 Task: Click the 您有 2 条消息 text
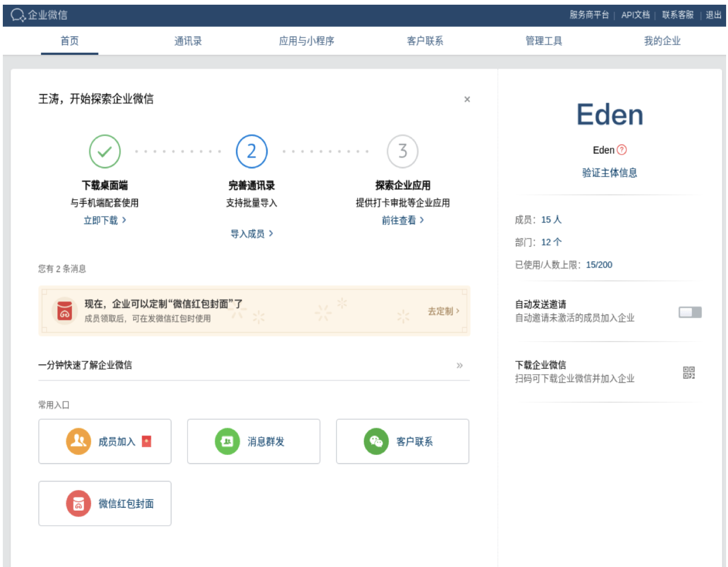coord(62,268)
